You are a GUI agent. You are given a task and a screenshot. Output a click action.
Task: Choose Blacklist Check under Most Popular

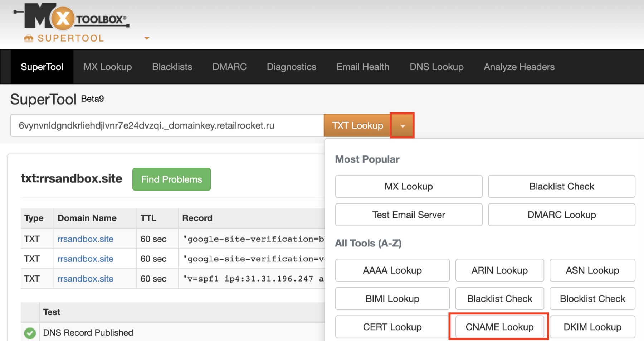coord(562,186)
